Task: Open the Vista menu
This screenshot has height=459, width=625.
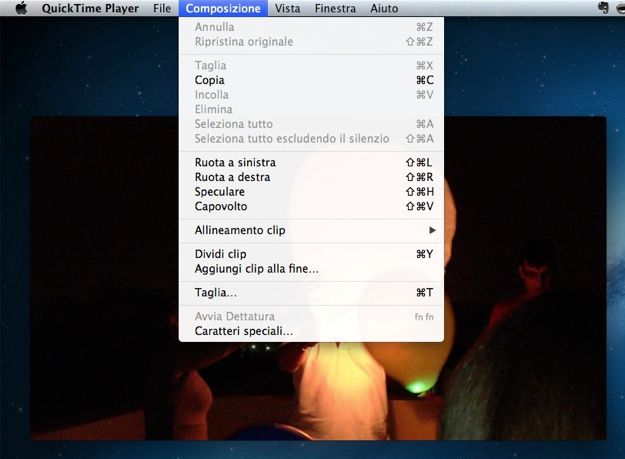Action: [x=287, y=8]
